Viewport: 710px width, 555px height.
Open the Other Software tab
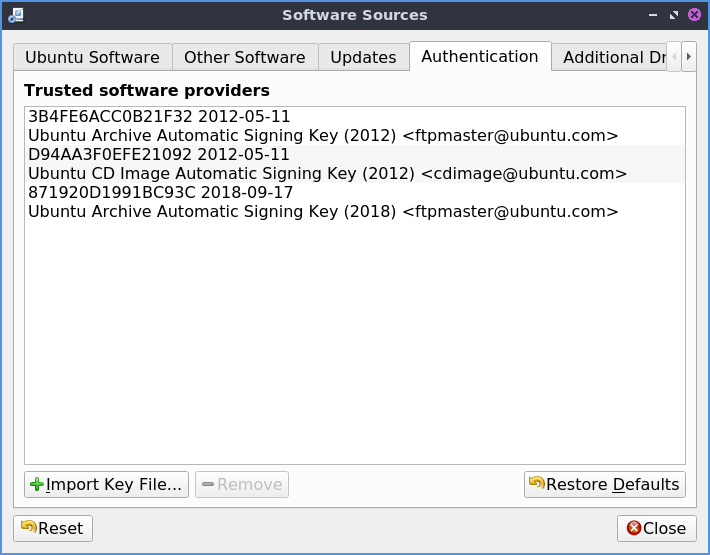pyautogui.click(x=244, y=57)
